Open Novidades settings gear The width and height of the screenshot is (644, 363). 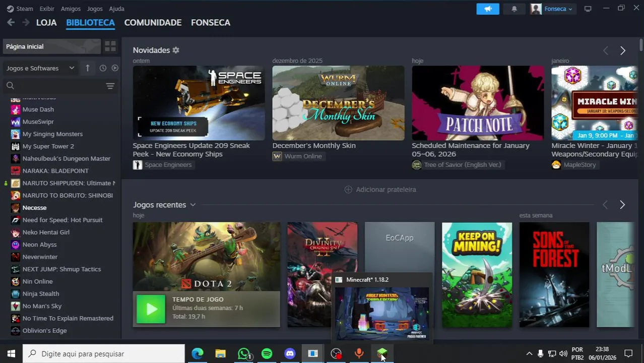point(176,50)
